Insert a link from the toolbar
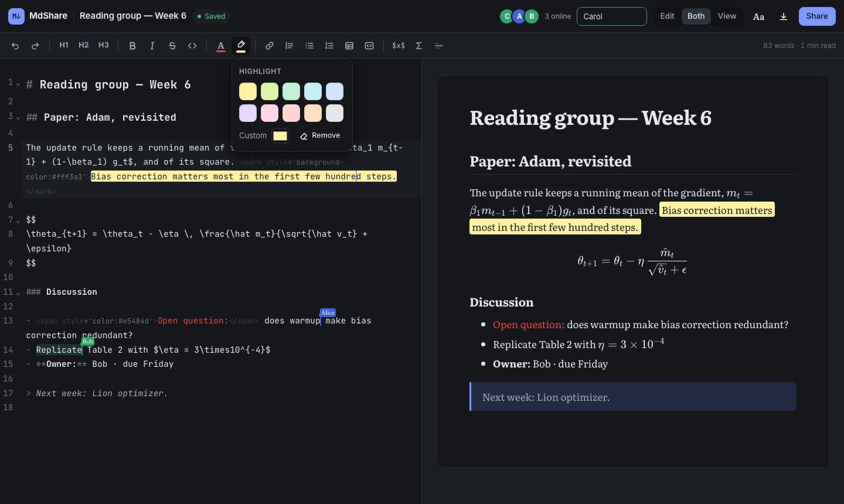The width and height of the screenshot is (844, 504). click(x=270, y=46)
